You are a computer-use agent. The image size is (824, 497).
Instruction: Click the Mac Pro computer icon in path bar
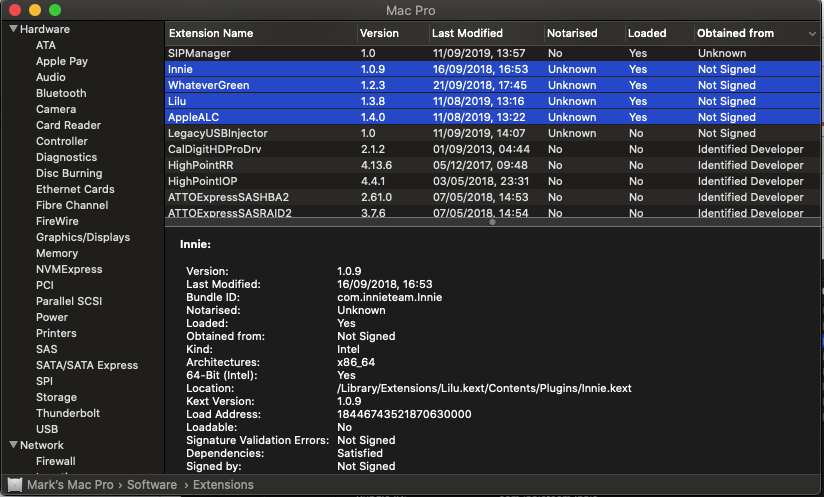(15, 484)
